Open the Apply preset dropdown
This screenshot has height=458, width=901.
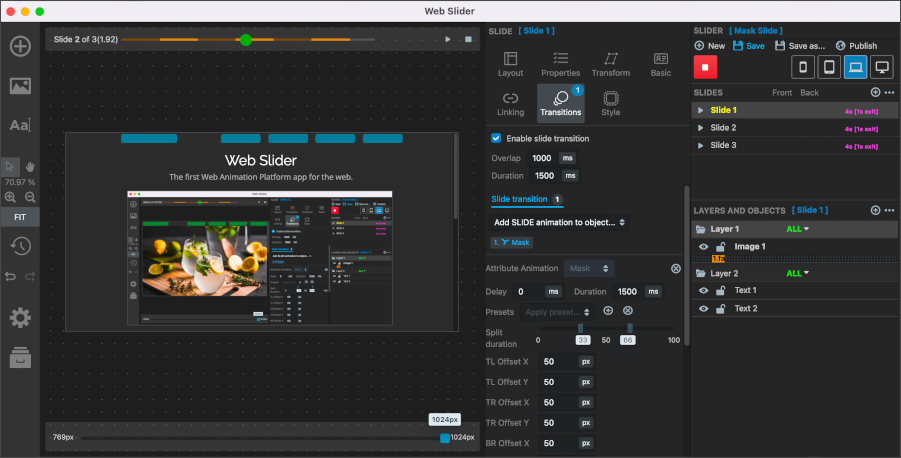[x=557, y=312]
